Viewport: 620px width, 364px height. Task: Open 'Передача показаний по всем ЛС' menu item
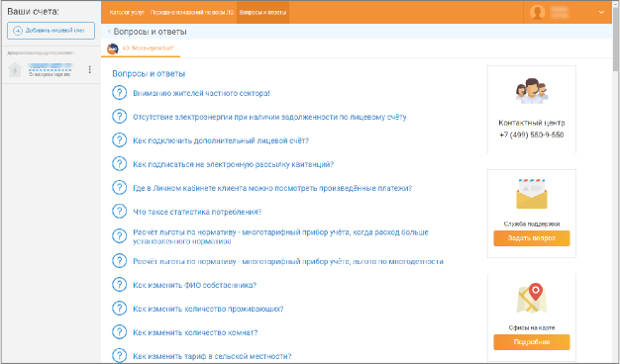pos(192,12)
